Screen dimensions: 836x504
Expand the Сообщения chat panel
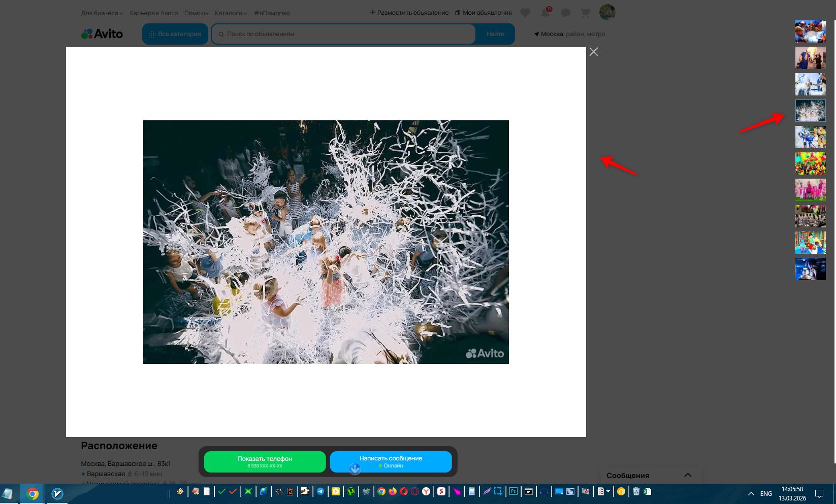(688, 475)
